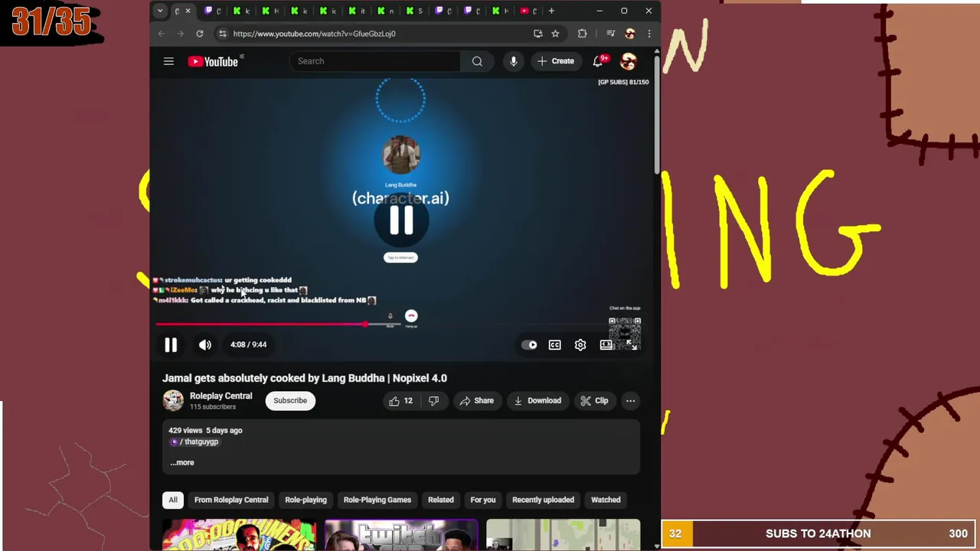Open the tab search dropdown arrow
980x551 pixels.
pyautogui.click(x=159, y=11)
